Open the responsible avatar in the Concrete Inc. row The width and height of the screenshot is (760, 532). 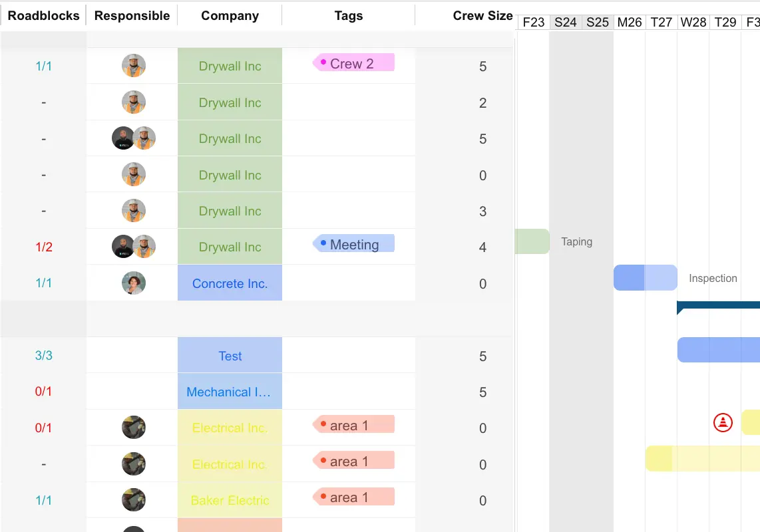[x=133, y=283]
